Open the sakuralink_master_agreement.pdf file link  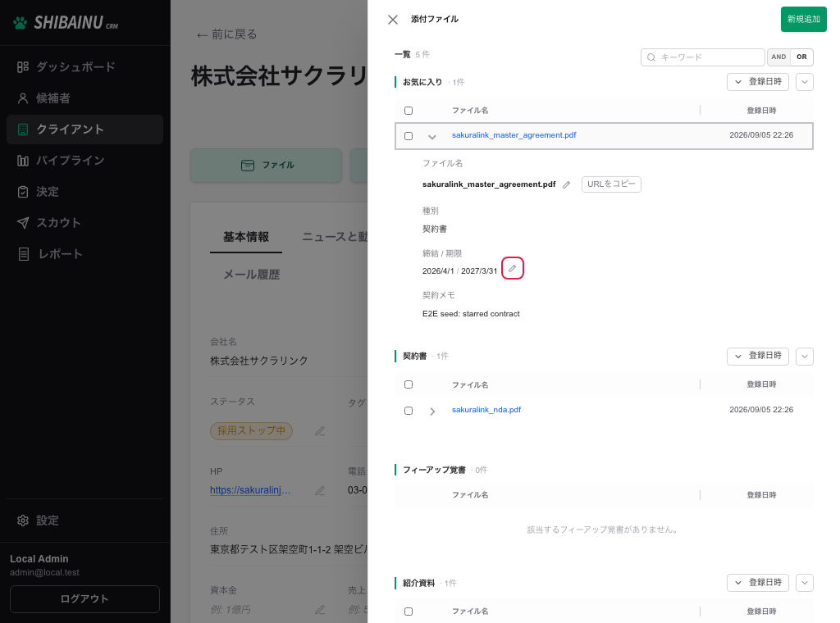(x=514, y=135)
